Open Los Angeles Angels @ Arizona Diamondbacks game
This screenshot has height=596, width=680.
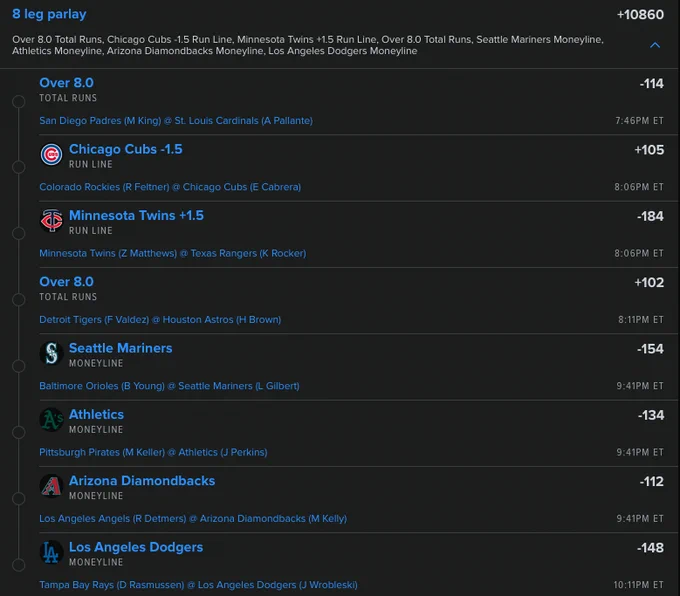point(193,519)
